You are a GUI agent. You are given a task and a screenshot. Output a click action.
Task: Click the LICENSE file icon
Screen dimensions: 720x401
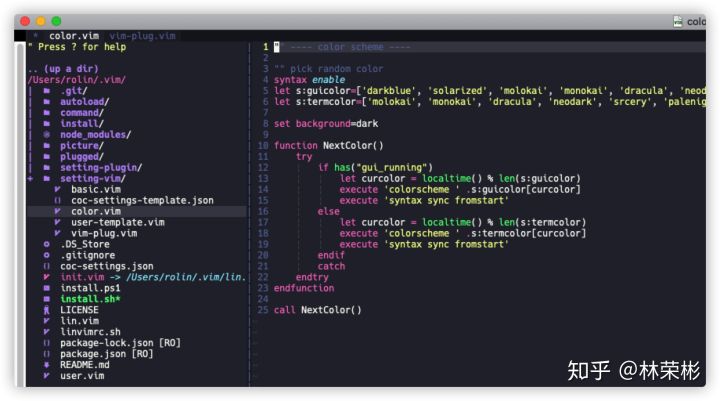click(x=47, y=310)
